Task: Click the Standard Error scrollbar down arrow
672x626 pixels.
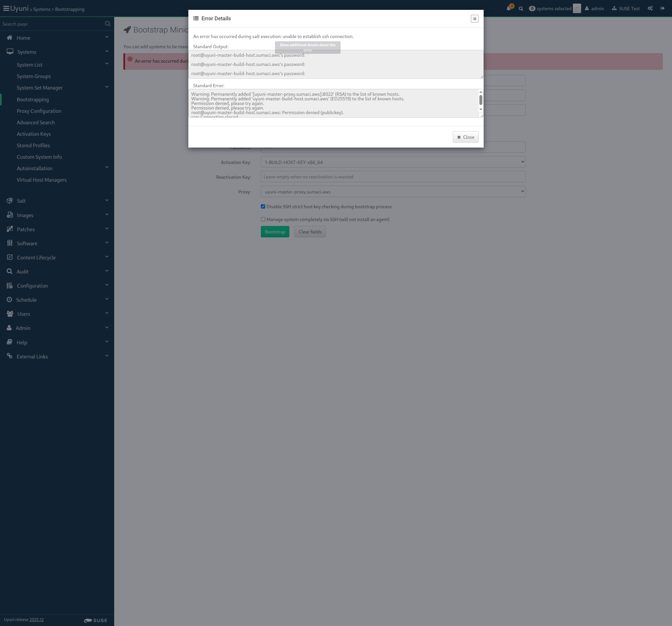Action: point(481,109)
